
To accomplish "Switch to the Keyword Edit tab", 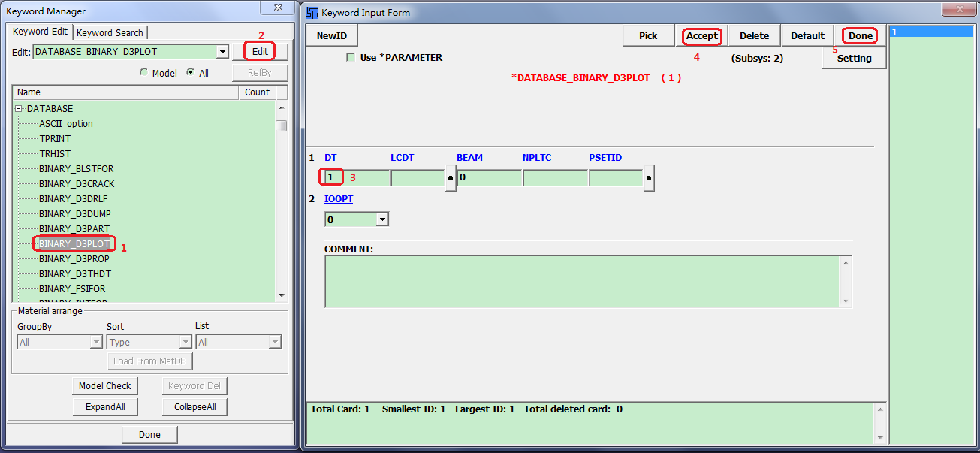I will click(x=41, y=32).
